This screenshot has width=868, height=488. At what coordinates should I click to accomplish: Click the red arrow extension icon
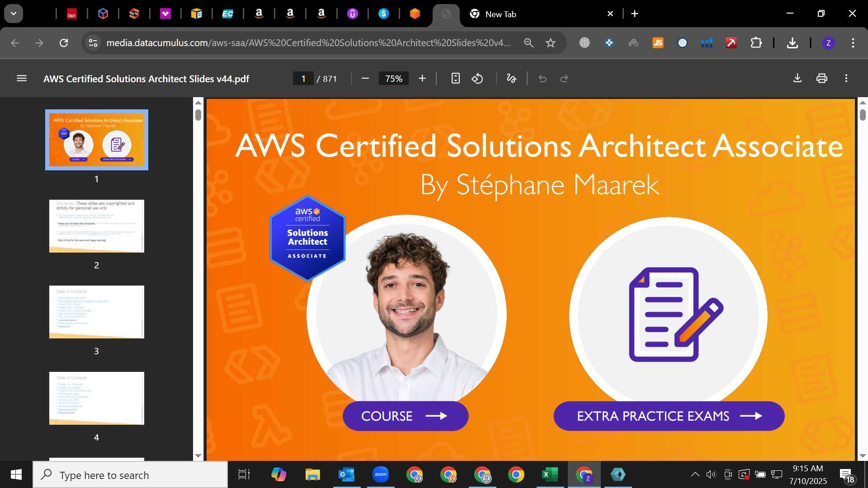click(731, 43)
